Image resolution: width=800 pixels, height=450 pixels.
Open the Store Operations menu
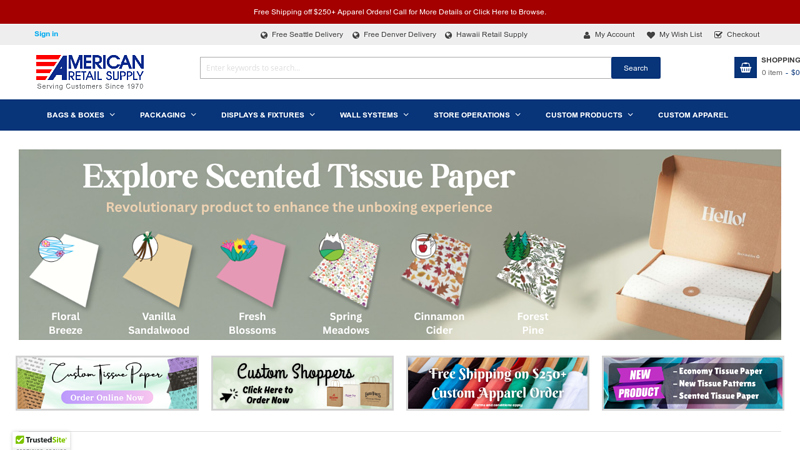[x=477, y=115]
